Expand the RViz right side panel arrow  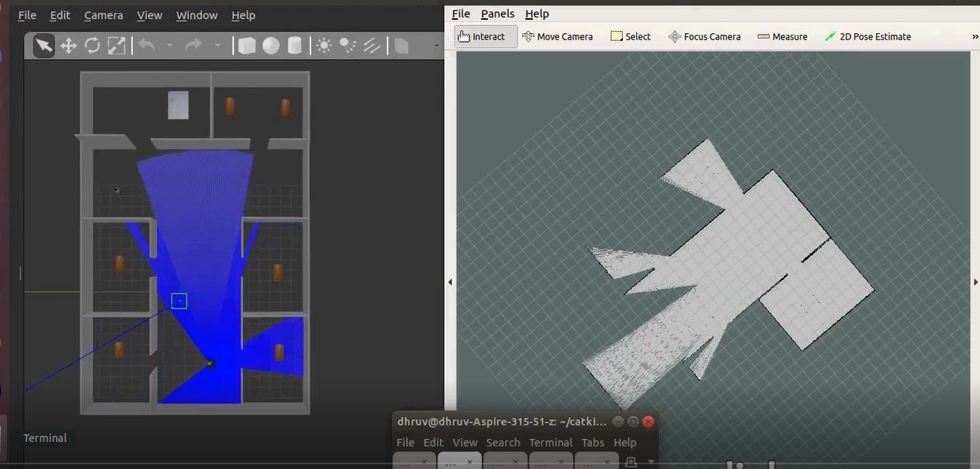[x=975, y=282]
